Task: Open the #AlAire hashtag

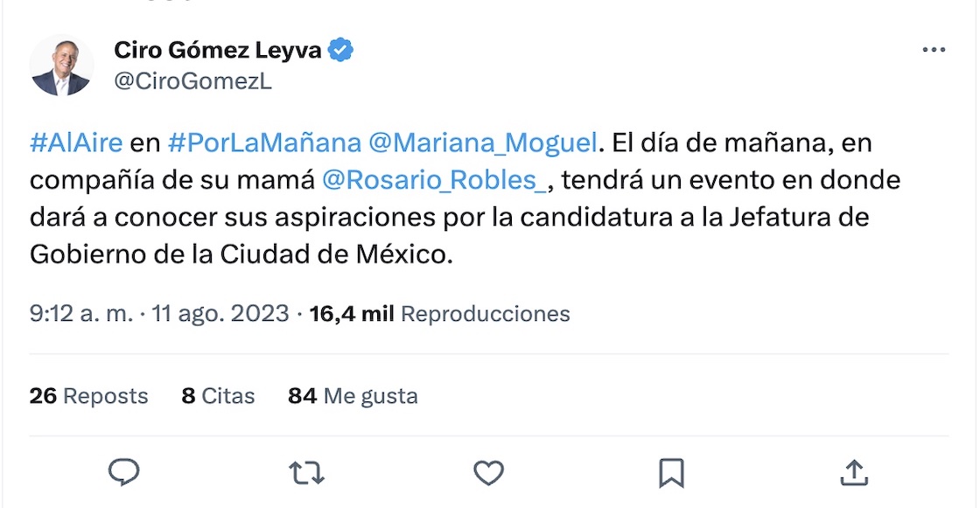Action: (76, 142)
